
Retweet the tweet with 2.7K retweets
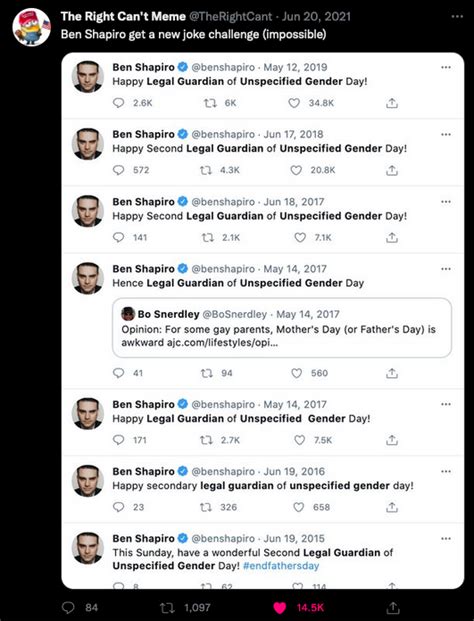click(x=206, y=440)
